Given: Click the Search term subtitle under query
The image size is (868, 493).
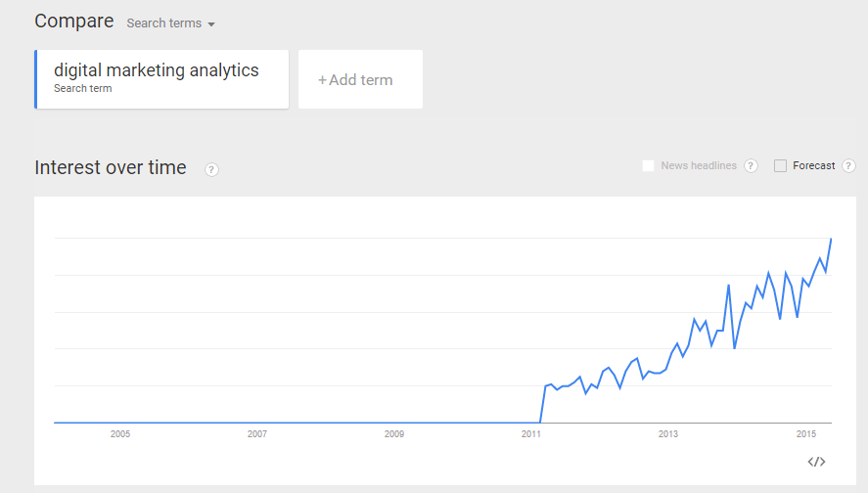Looking at the screenshot, I should [82, 89].
